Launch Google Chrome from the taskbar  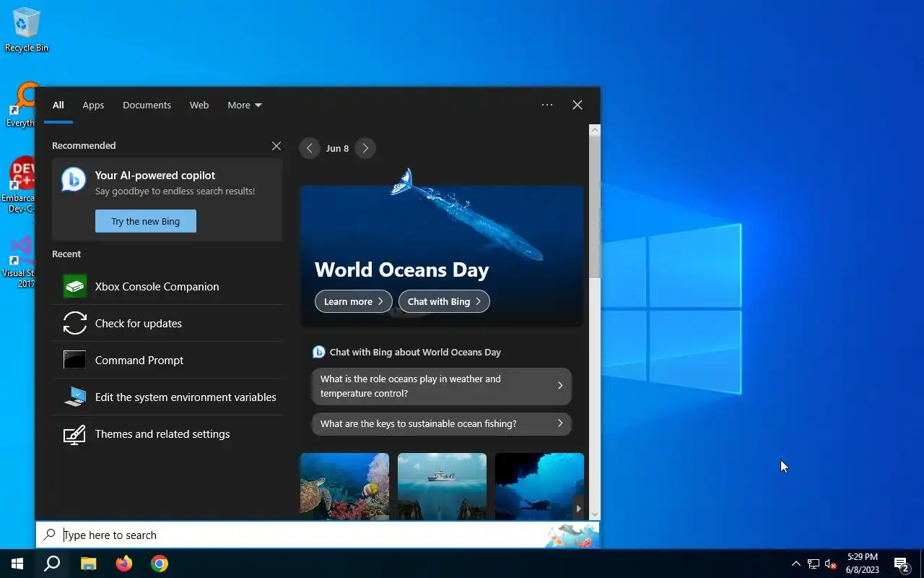[x=160, y=564]
